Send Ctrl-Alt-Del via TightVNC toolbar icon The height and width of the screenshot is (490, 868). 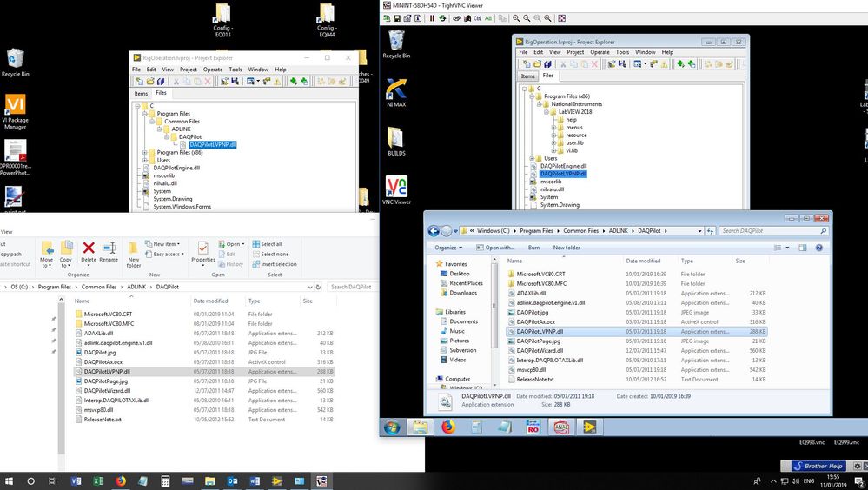(457, 18)
